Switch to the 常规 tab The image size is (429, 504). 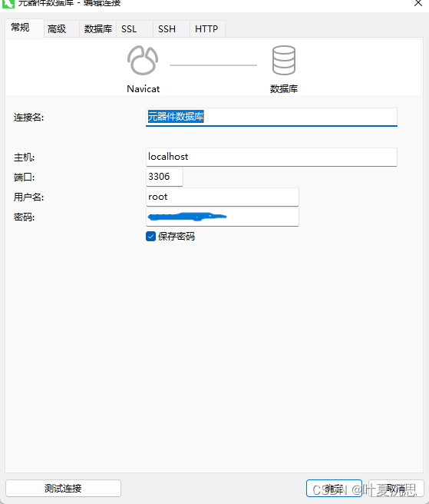click(24, 28)
